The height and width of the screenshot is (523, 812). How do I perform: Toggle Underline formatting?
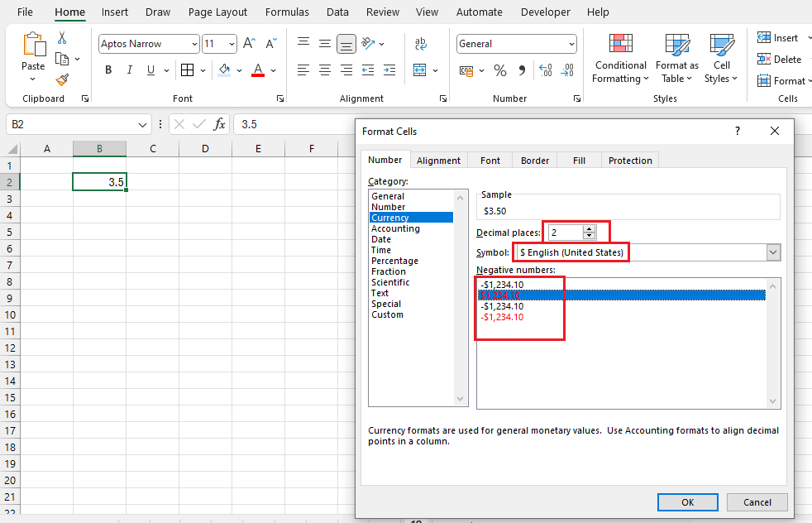(150, 70)
